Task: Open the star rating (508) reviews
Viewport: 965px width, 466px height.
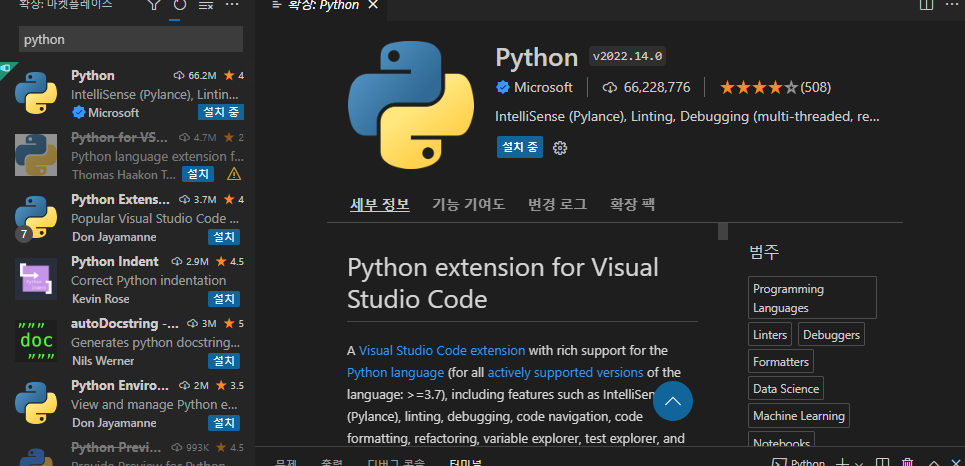Action: [x=775, y=87]
